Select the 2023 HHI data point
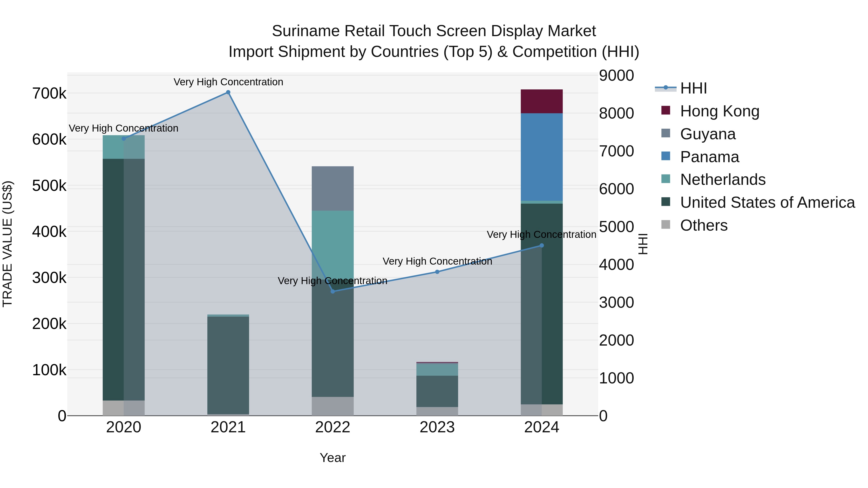This screenshot has width=868, height=488. pyautogui.click(x=437, y=272)
